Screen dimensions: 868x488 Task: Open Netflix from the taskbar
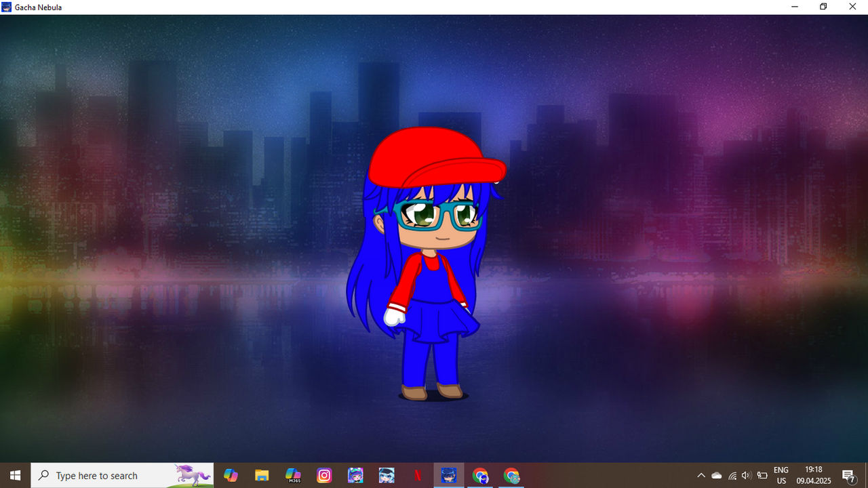[418, 476]
